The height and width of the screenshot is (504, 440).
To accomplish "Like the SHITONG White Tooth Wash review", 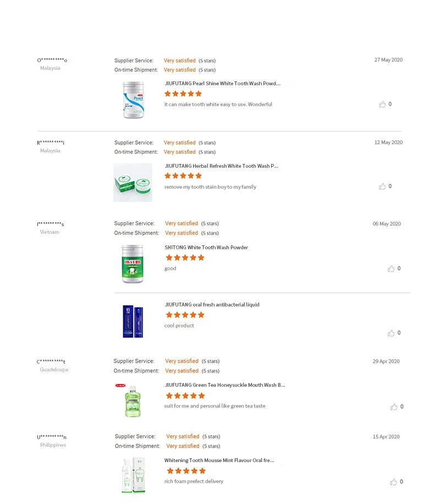I will pyautogui.click(x=391, y=269).
